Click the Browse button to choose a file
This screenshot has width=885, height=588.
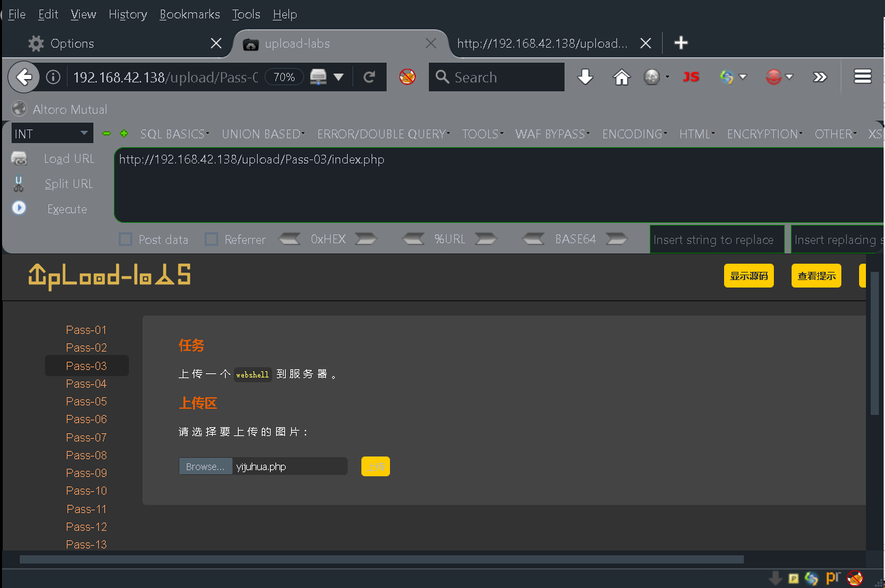(x=205, y=466)
